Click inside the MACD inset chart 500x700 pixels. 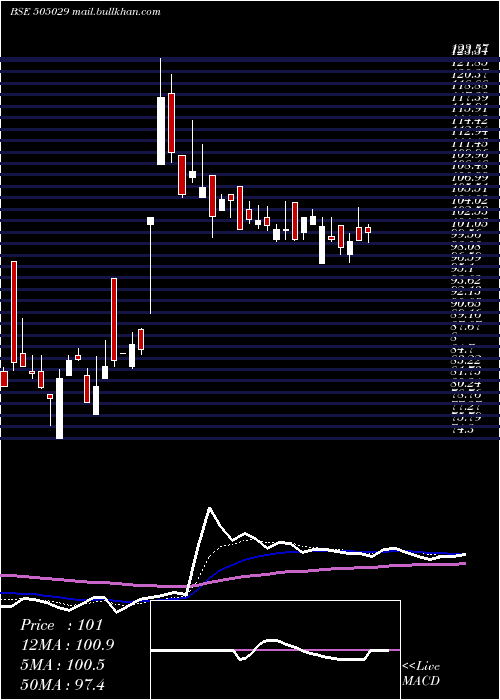(275, 650)
